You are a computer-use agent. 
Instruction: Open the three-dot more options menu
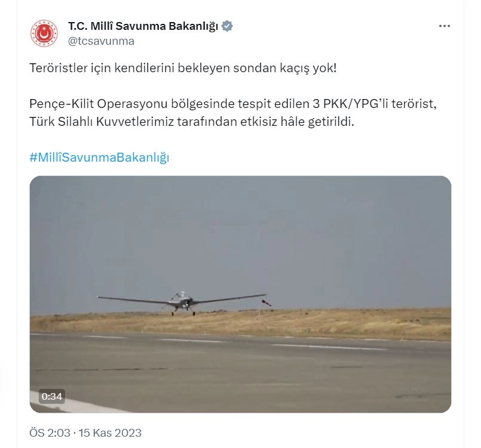444,26
